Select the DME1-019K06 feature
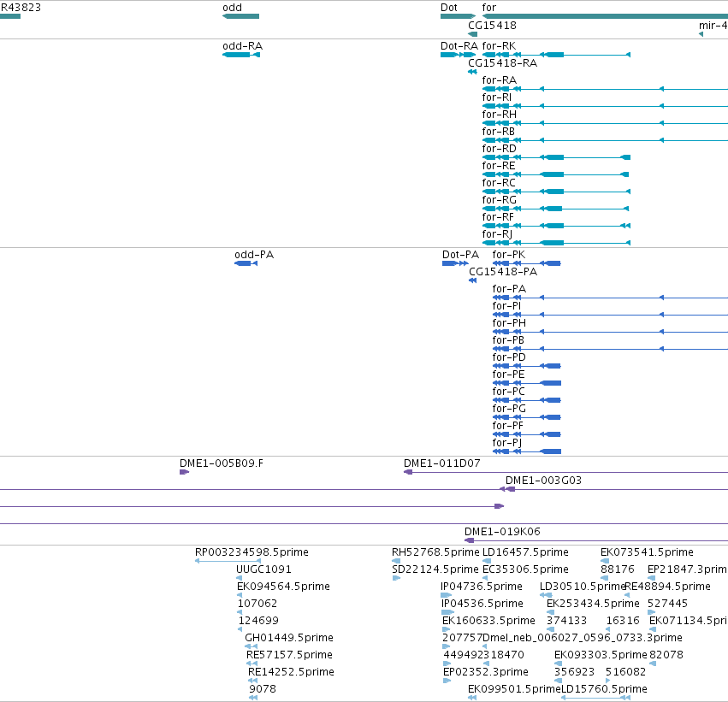The image size is (728, 702). click(596, 540)
